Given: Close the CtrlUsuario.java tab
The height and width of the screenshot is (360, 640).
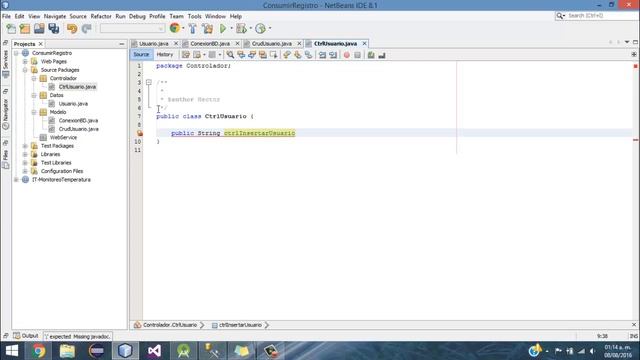Looking at the screenshot, I should point(364,44).
